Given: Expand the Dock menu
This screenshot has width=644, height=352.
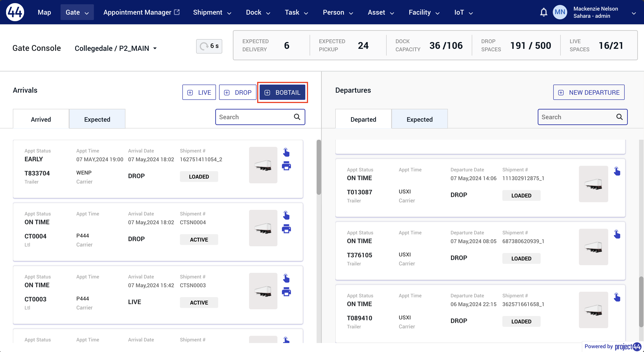Looking at the screenshot, I should (x=258, y=12).
